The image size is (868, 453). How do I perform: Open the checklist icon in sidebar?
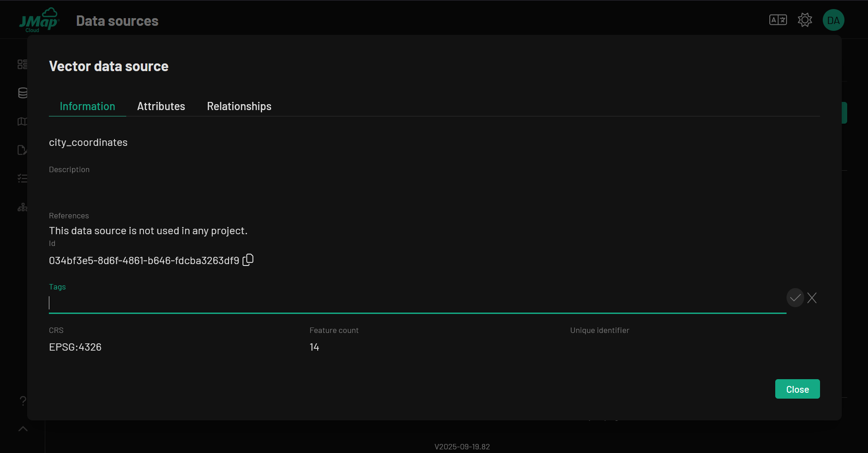[x=22, y=178]
